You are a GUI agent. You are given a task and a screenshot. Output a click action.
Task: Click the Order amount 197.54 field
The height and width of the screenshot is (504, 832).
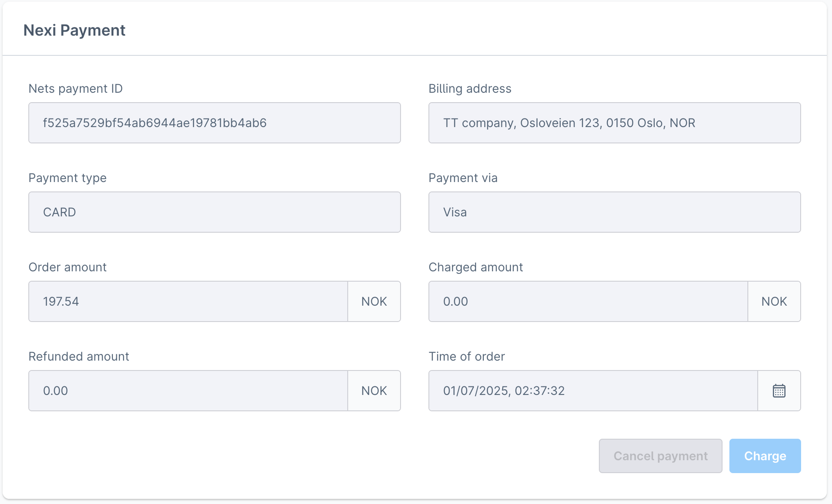click(x=188, y=301)
